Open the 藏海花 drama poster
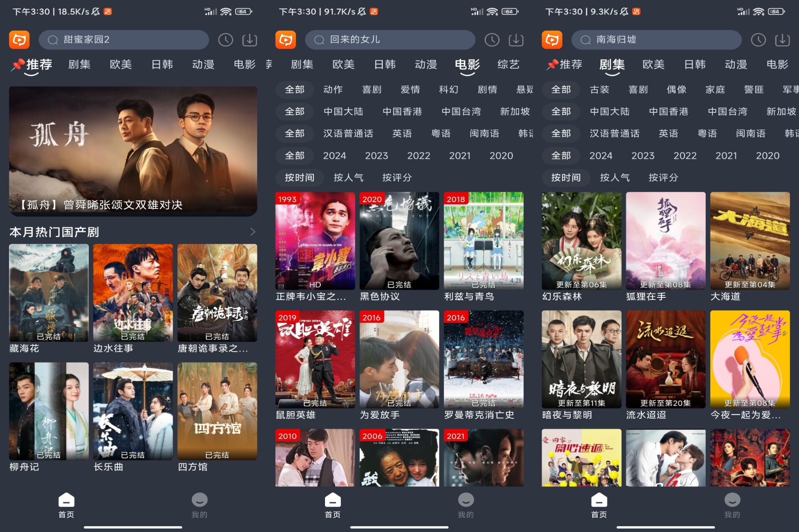 point(49,293)
